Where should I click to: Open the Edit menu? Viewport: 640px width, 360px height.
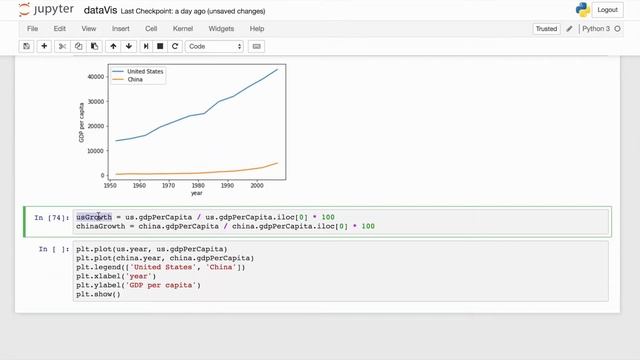pyautogui.click(x=60, y=29)
